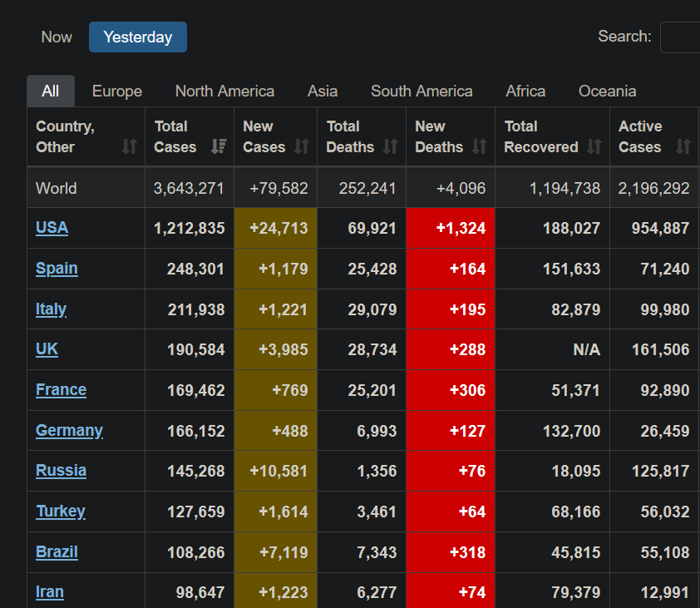Image resolution: width=700 pixels, height=608 pixels.
Task: Select the Asia tab
Action: 323,91
